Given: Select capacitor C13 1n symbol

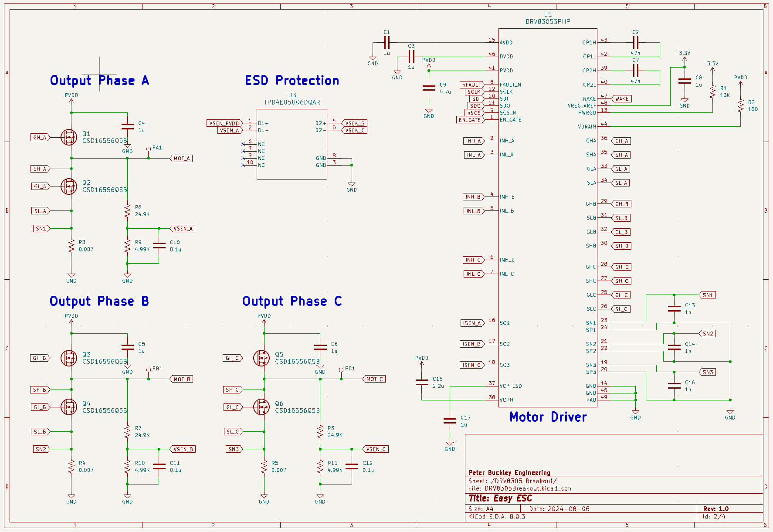Looking at the screenshot, I should (x=674, y=308).
